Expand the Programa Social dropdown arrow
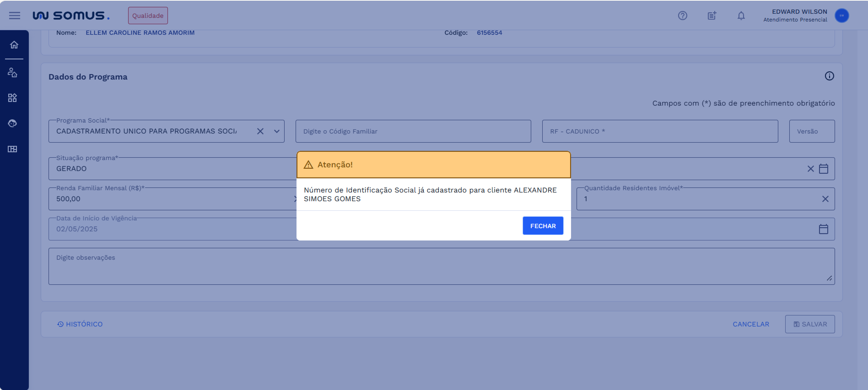The width and height of the screenshot is (868, 390). [277, 131]
